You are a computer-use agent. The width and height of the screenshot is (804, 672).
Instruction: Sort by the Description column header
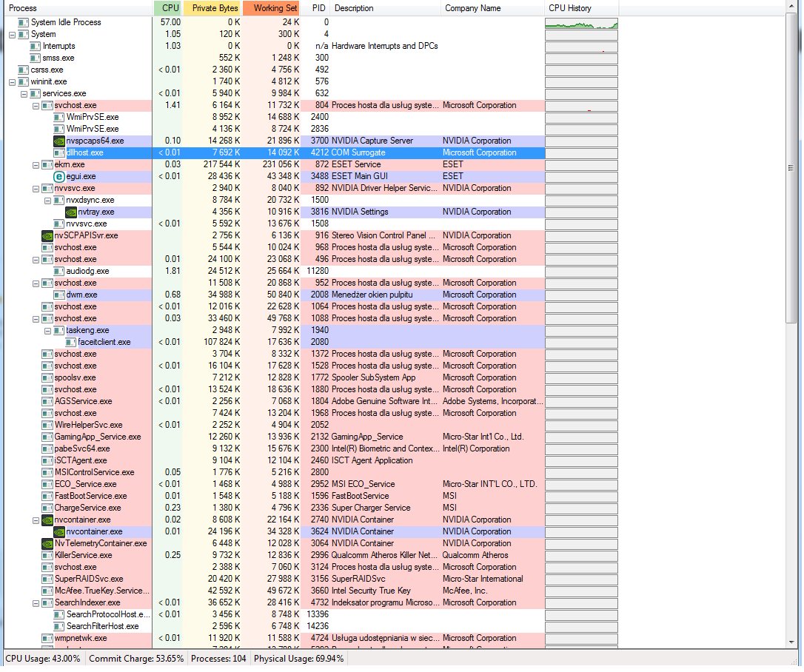pos(386,8)
